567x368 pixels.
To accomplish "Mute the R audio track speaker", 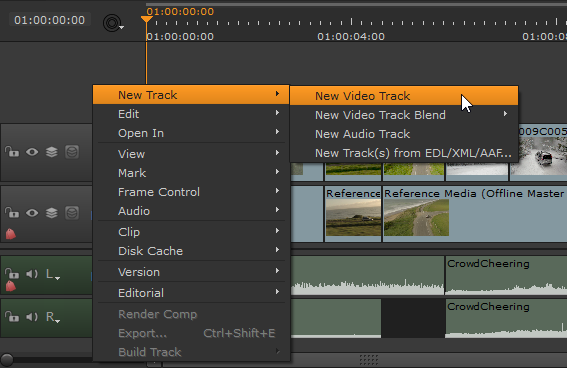I will [32, 317].
